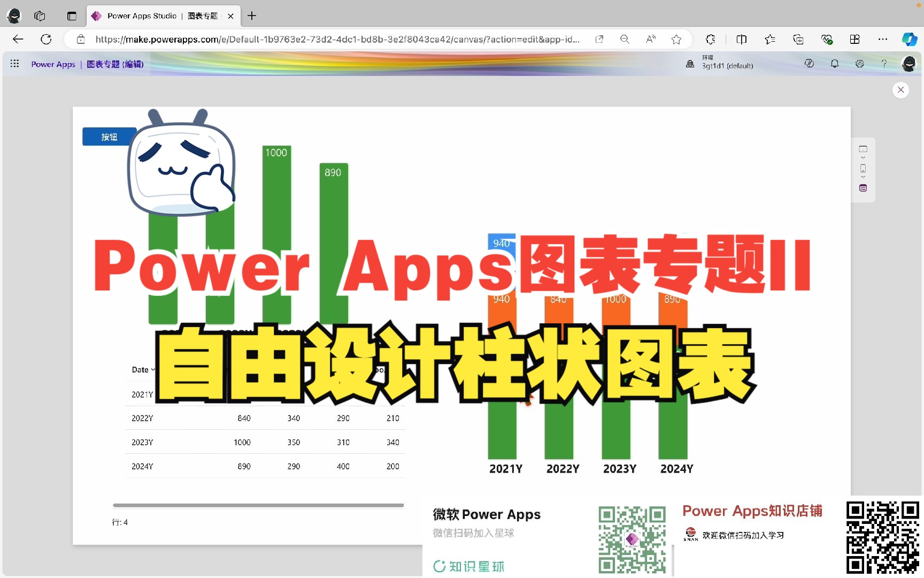The height and width of the screenshot is (578, 924).
Task: Click cell 1000 in the 2023Y row
Action: [242, 443]
